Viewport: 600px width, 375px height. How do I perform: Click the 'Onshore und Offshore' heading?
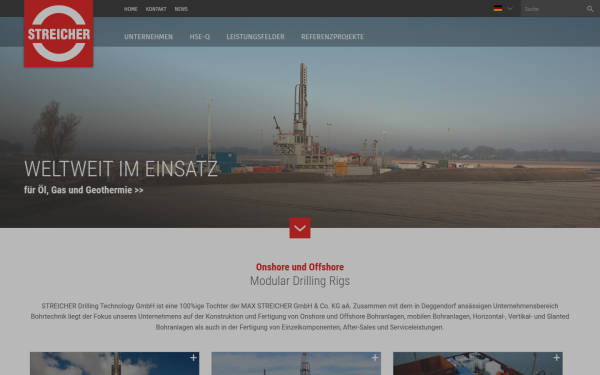300,267
